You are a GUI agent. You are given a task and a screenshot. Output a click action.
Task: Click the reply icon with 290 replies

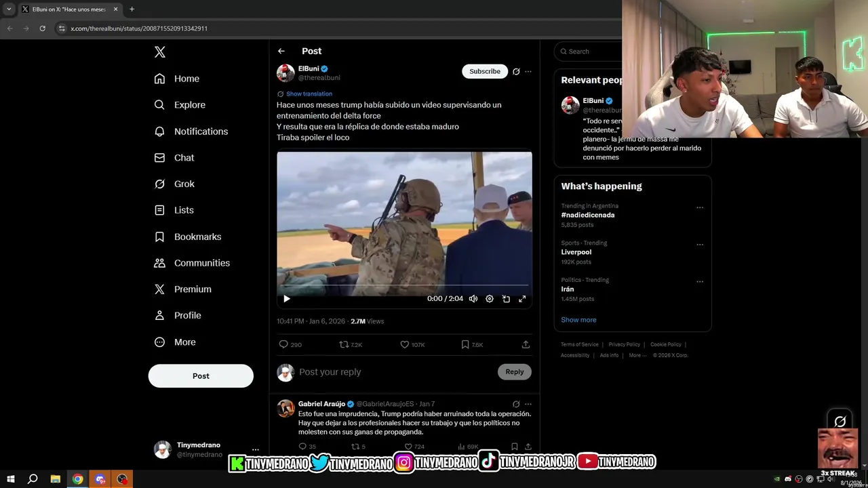(x=290, y=345)
